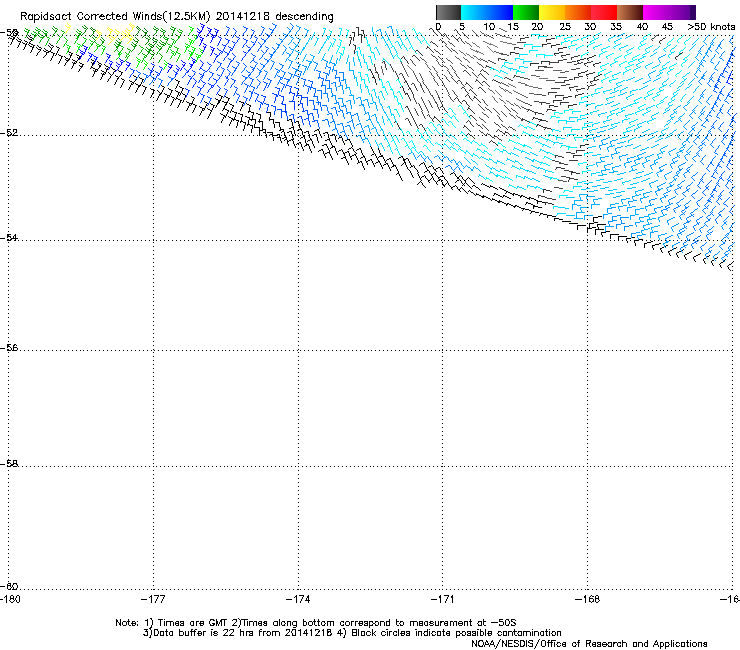
Task: Click the legend label '25'
Action: click(565, 27)
